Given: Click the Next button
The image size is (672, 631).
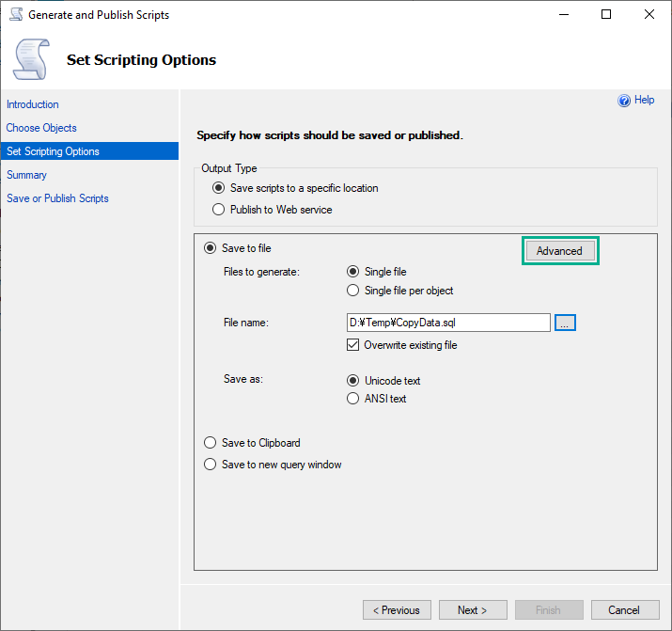Looking at the screenshot, I should (x=472, y=610).
